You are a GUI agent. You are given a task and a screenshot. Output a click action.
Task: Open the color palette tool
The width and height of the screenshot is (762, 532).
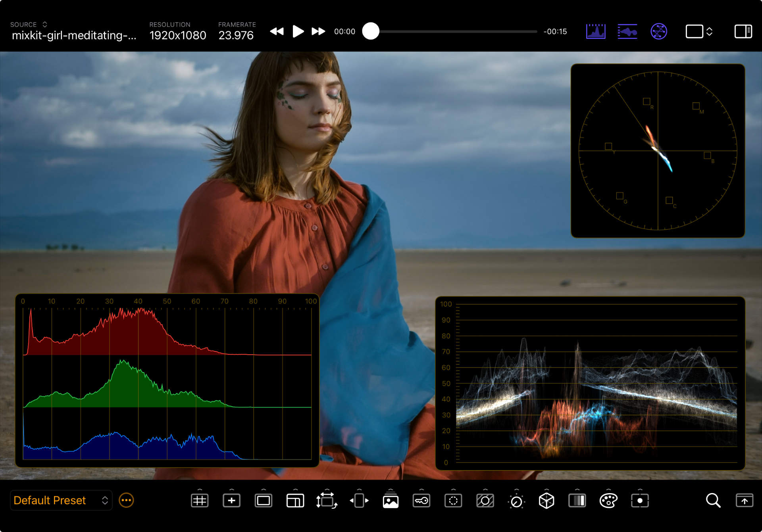608,501
